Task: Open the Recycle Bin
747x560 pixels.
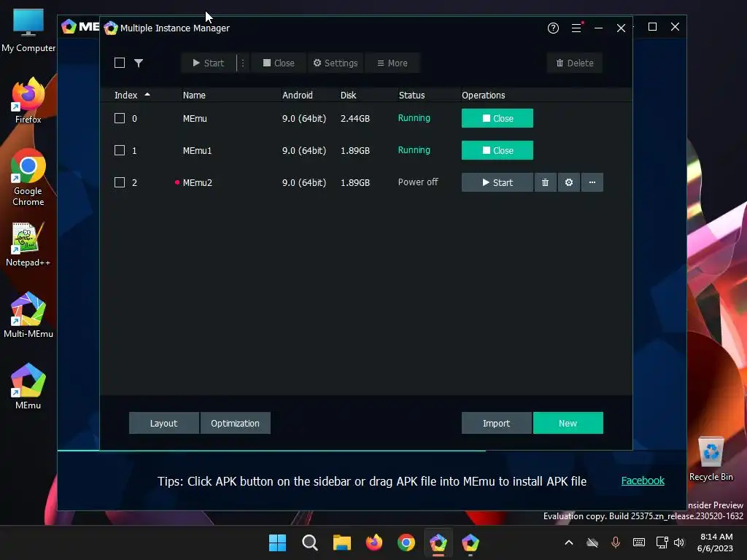Action: (x=711, y=459)
